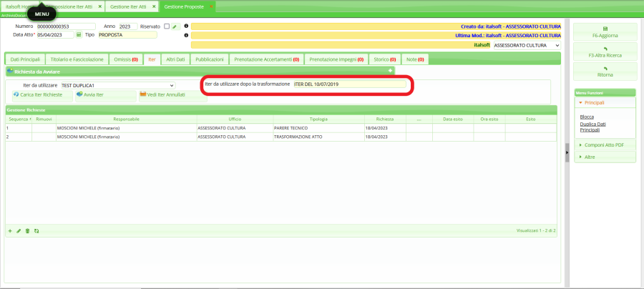Click the trash delete icon in grid footer
This screenshot has width=644, height=289.
[x=27, y=231]
